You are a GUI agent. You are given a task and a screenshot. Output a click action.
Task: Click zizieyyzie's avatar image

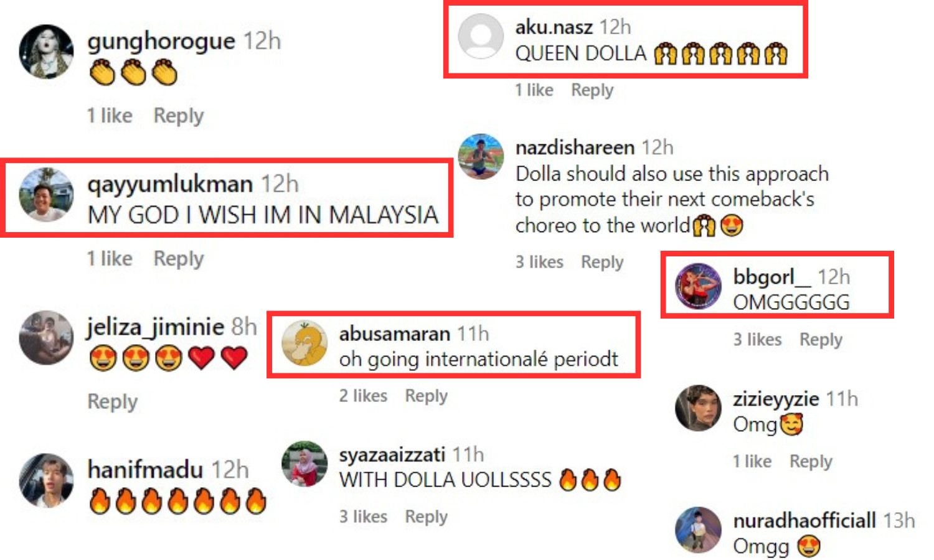coord(699,408)
